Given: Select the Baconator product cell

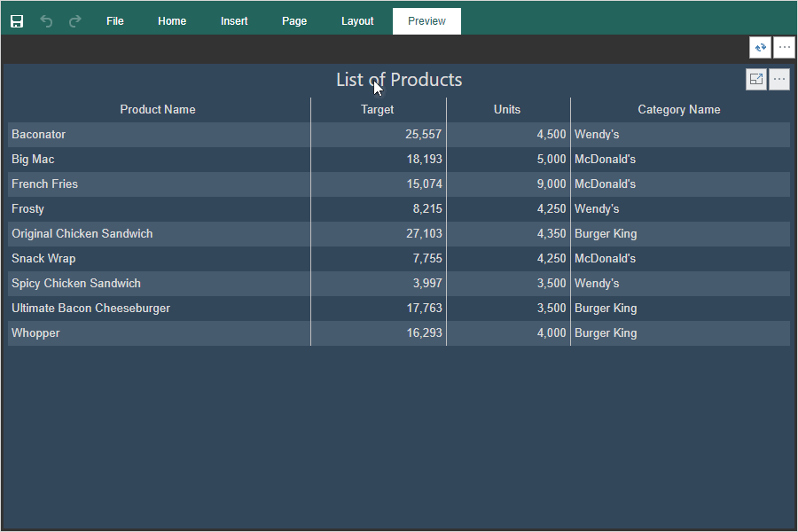Looking at the screenshot, I should tap(160, 135).
